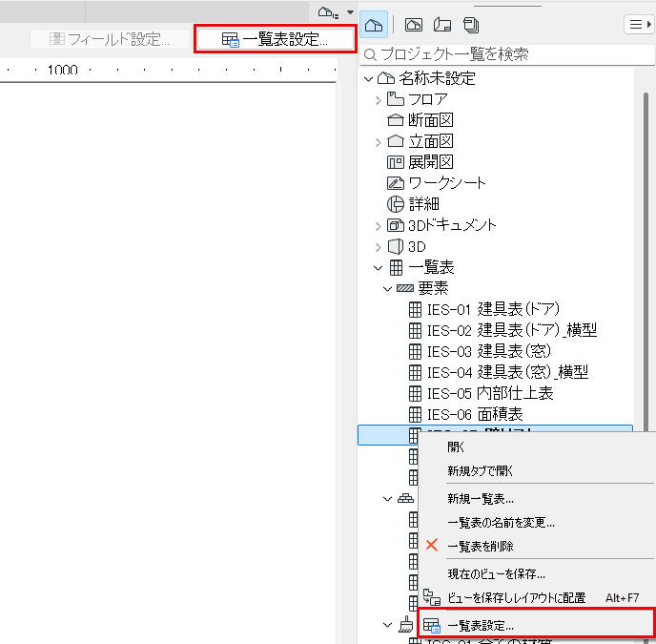Select IES-04 建具表(窓)_横型 schedule
Image resolution: width=656 pixels, height=644 pixels.
tap(507, 372)
